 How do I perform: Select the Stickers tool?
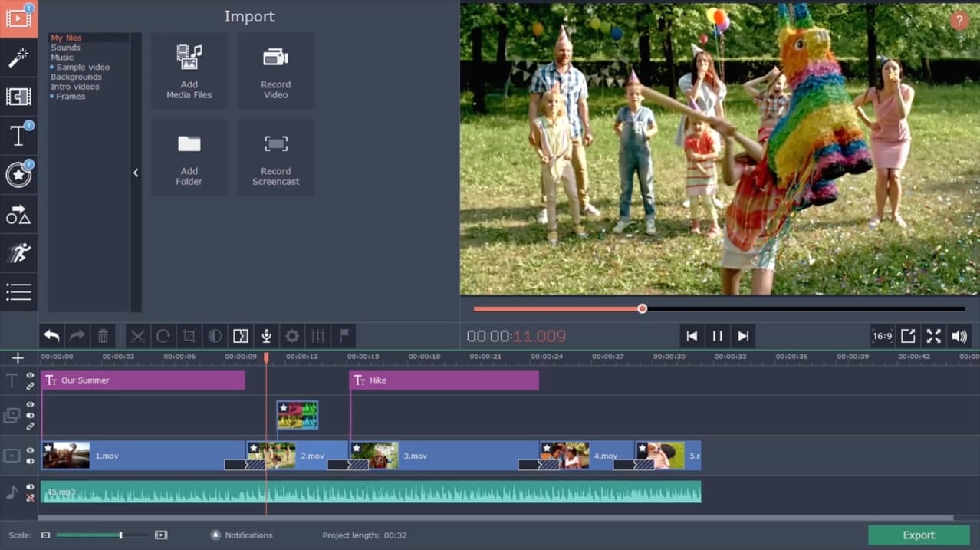coord(18,174)
